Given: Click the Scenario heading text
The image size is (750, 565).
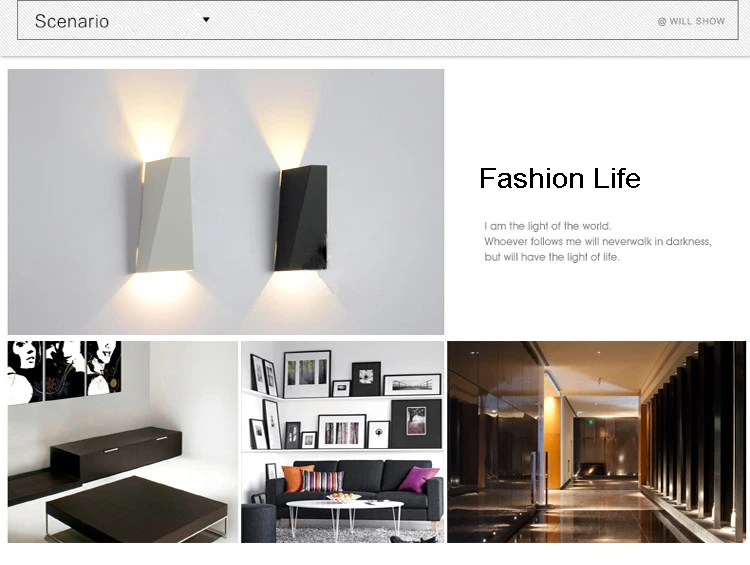Looking at the screenshot, I should point(72,21).
